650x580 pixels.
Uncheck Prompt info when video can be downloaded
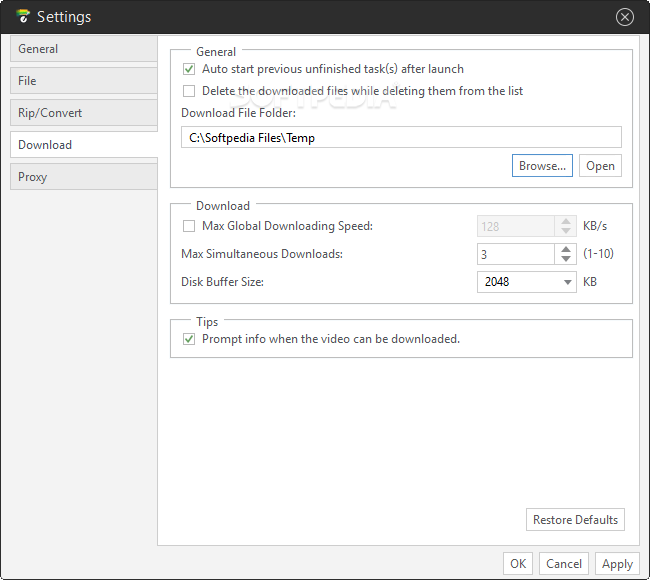[189, 339]
